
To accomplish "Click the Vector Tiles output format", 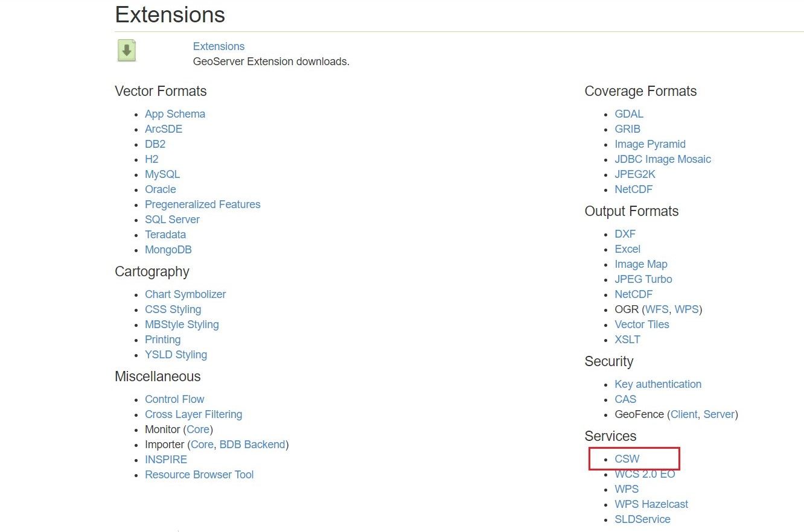I will (x=642, y=324).
